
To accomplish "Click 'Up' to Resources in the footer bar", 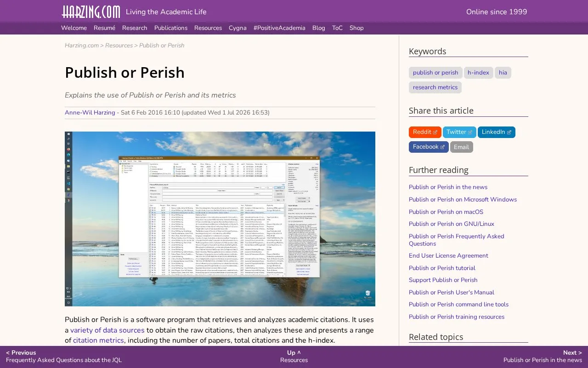I will 294,356.
